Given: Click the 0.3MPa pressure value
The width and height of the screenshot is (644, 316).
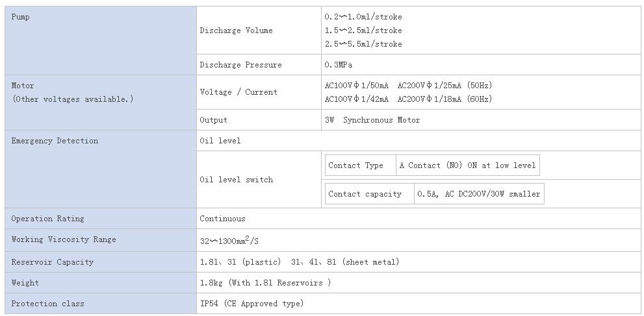Looking at the screenshot, I should pyautogui.click(x=339, y=65).
